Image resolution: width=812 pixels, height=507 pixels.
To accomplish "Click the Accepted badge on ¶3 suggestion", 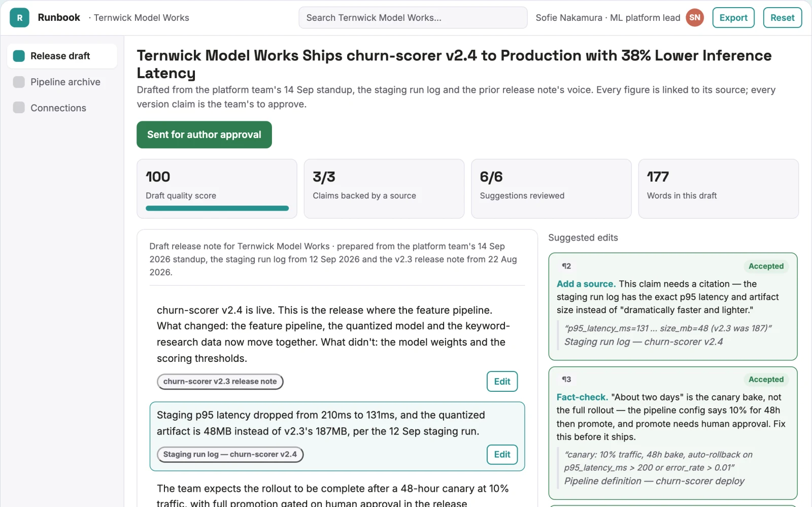I will [766, 380].
